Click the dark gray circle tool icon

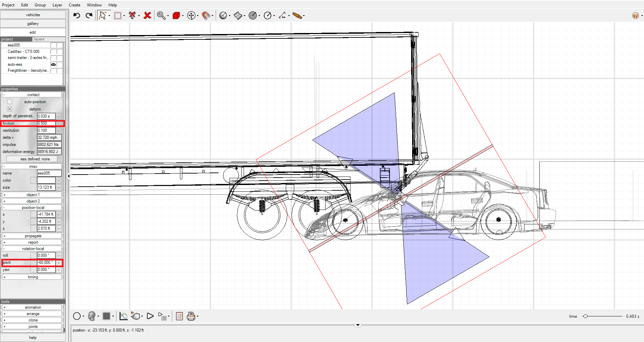(253, 15)
